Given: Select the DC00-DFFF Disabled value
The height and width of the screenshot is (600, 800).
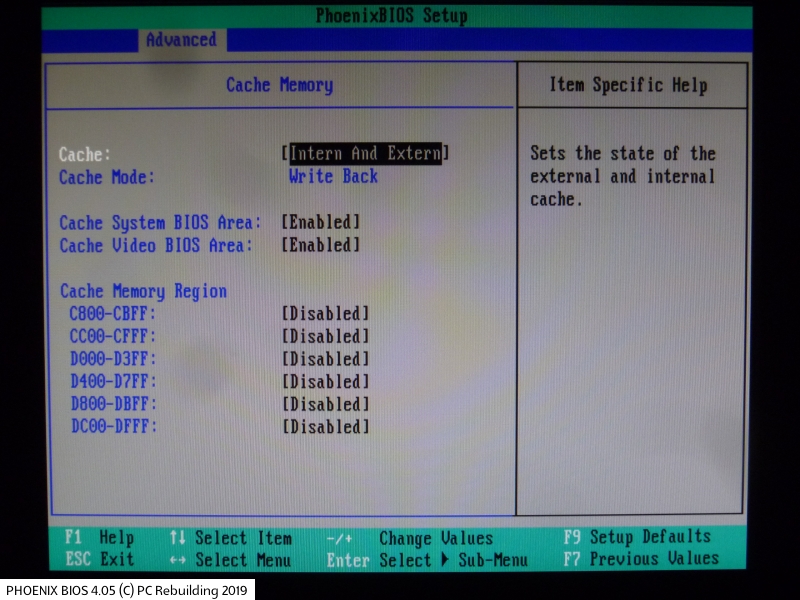Looking at the screenshot, I should click(x=325, y=427).
